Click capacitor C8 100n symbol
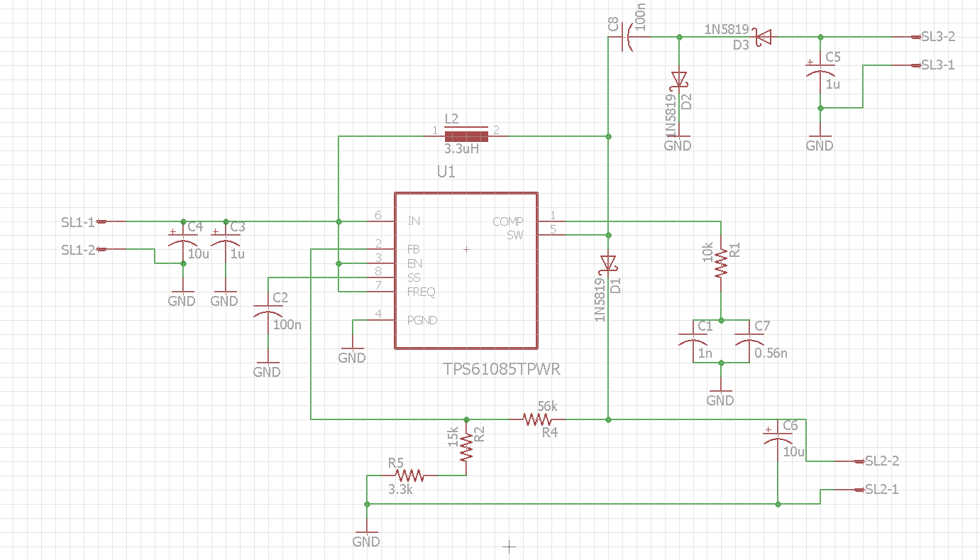 (x=627, y=36)
